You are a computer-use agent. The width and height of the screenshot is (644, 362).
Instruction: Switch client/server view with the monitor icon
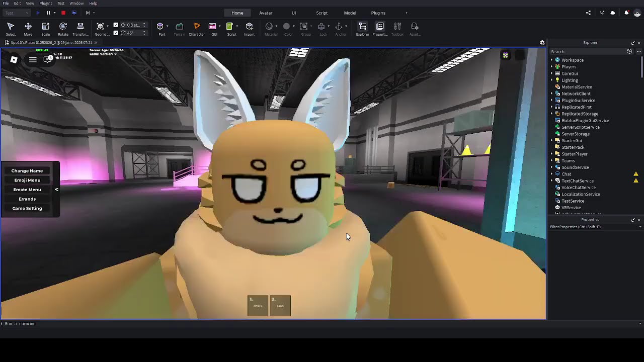pyautogui.click(x=74, y=13)
